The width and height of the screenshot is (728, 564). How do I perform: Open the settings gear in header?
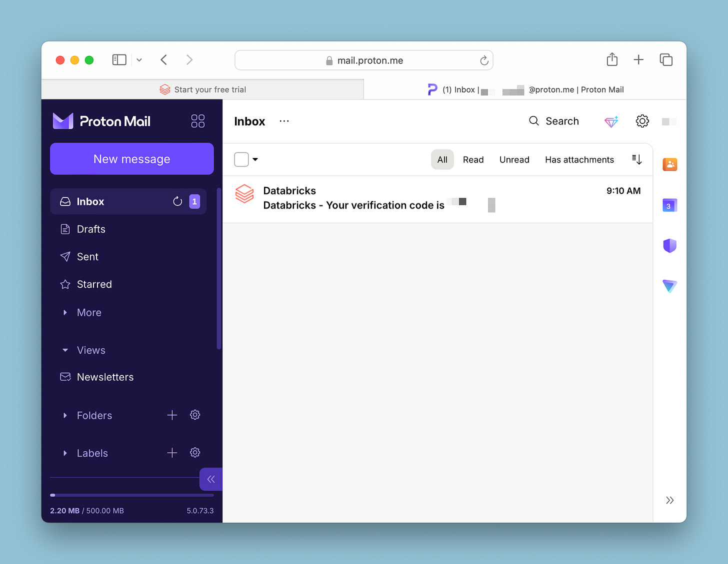click(x=642, y=121)
